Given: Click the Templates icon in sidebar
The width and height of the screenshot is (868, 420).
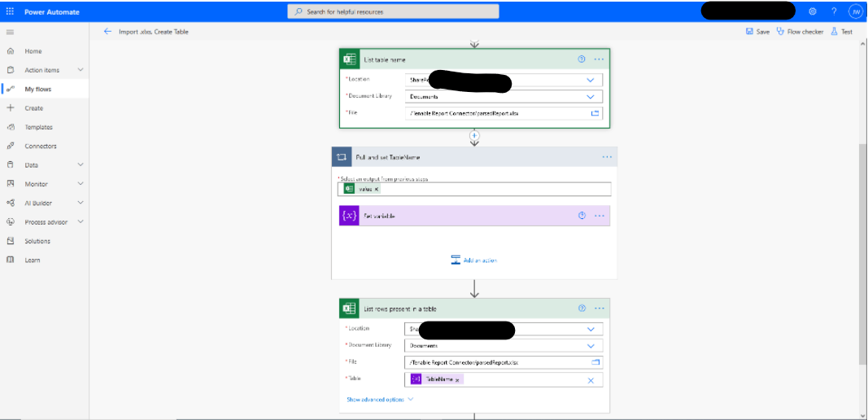Looking at the screenshot, I should 10,127.
